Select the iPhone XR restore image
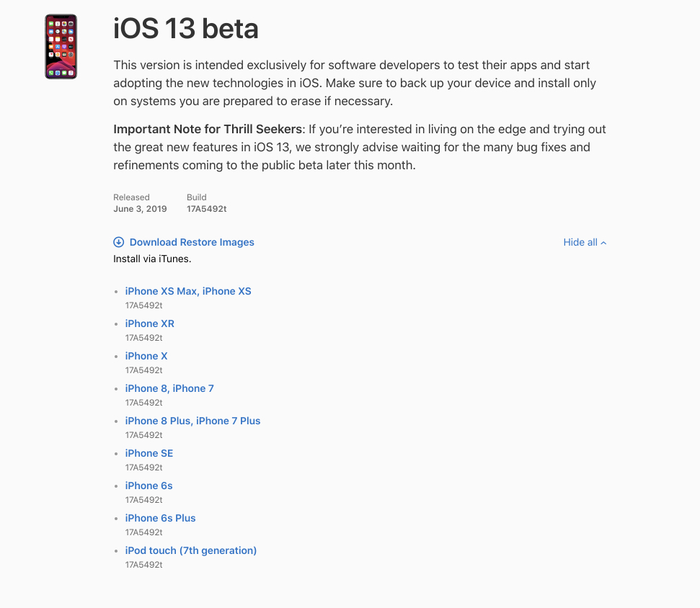This screenshot has width=700, height=608. point(150,323)
